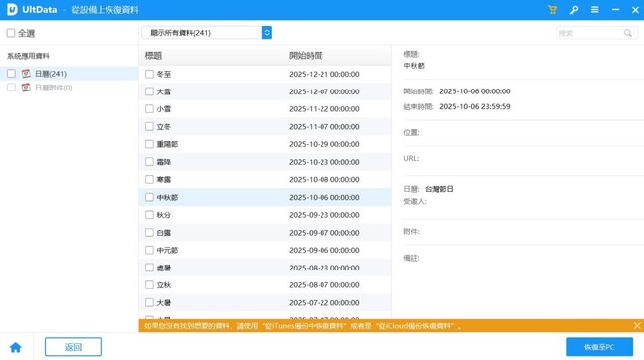
Task: Click the 恢復至PC recover button
Action: (599, 347)
